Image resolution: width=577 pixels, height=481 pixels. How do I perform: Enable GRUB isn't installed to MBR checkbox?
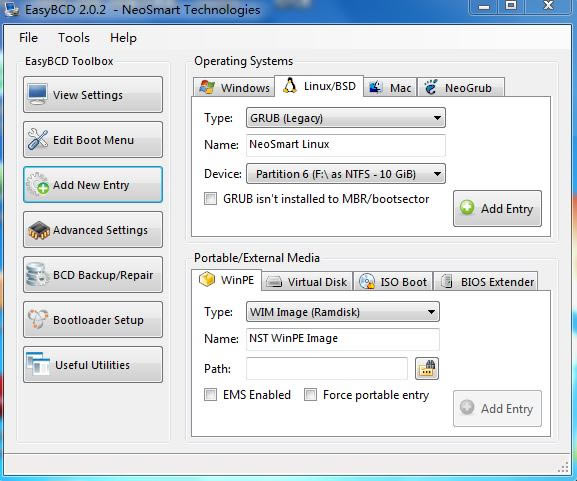point(210,199)
